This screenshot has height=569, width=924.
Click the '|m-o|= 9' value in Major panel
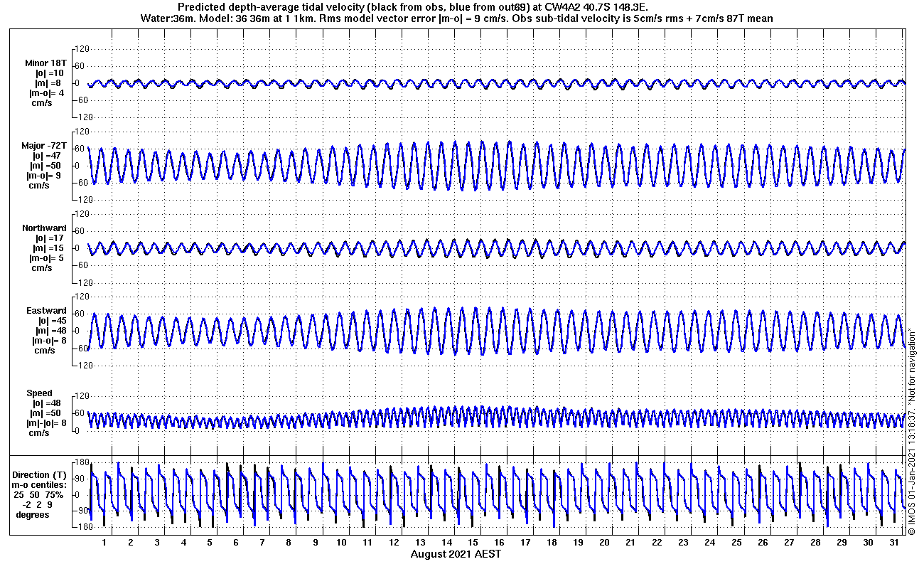[x=44, y=176]
